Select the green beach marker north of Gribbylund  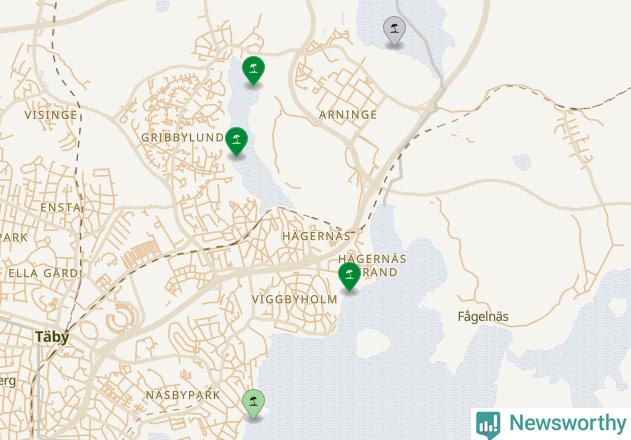[x=254, y=70]
